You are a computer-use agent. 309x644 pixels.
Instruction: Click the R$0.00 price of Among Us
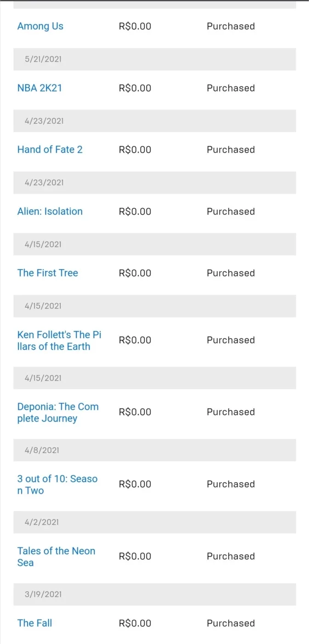(x=135, y=26)
